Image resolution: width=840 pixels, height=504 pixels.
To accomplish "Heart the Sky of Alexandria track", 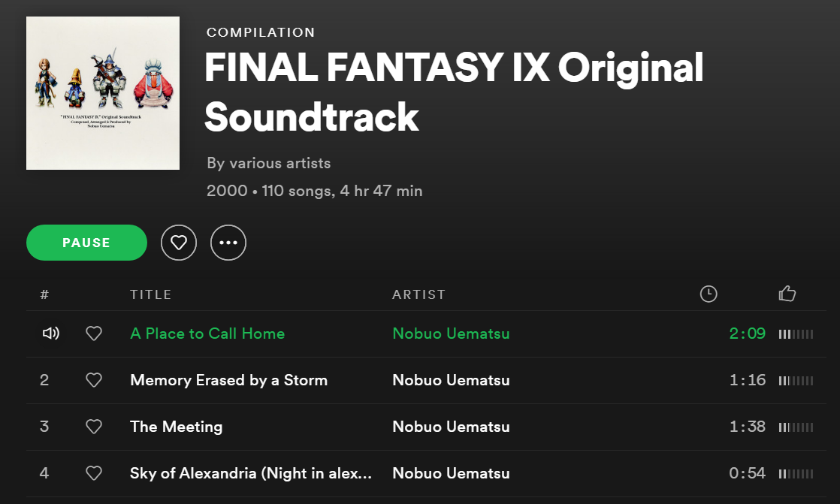I will pos(94,473).
